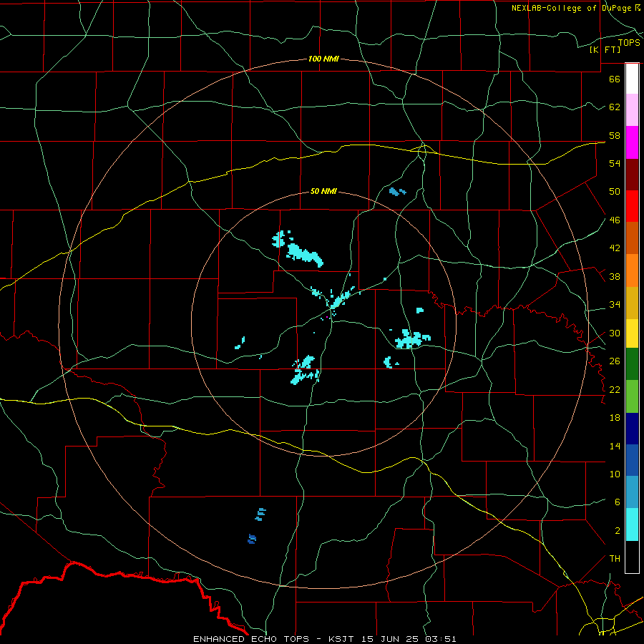Viewport: 644px width, 644px height.
Task: Click the '58' scale label
Action: 615,135
